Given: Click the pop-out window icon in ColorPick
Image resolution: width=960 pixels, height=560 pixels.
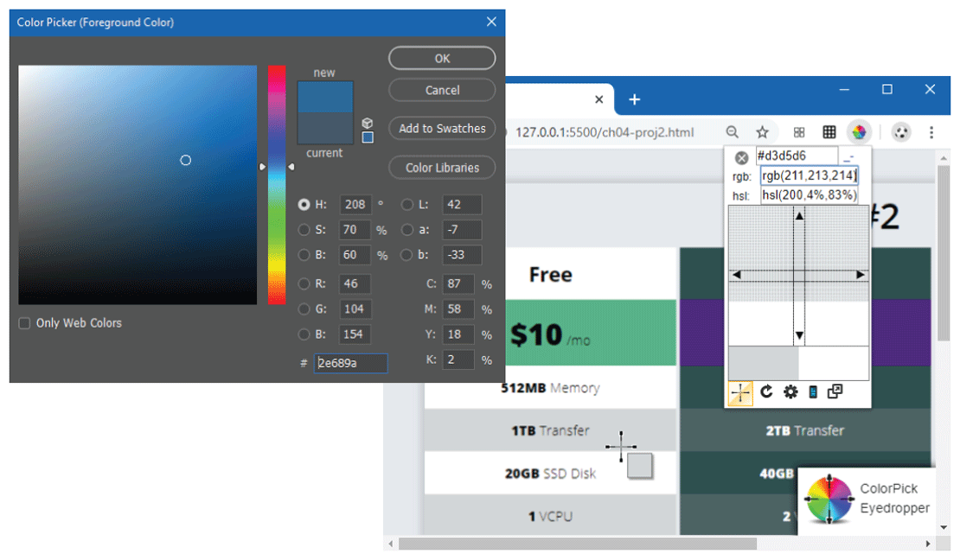Looking at the screenshot, I should (x=835, y=391).
